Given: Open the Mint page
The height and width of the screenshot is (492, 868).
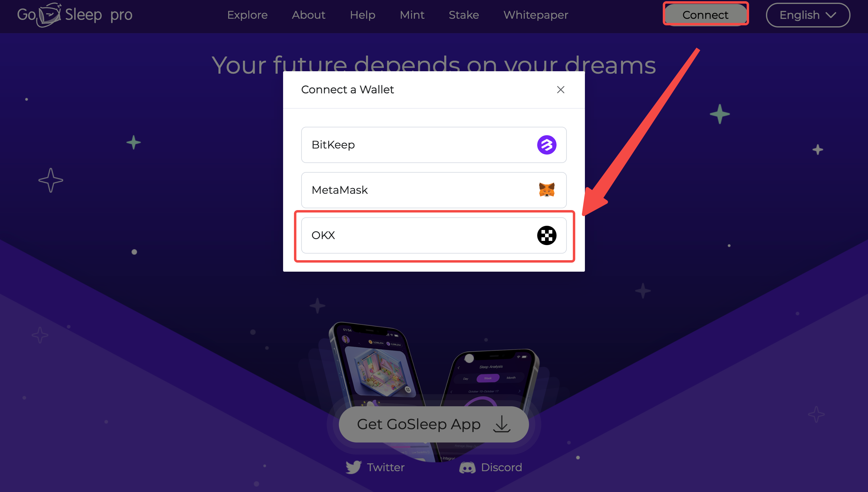Looking at the screenshot, I should (412, 15).
